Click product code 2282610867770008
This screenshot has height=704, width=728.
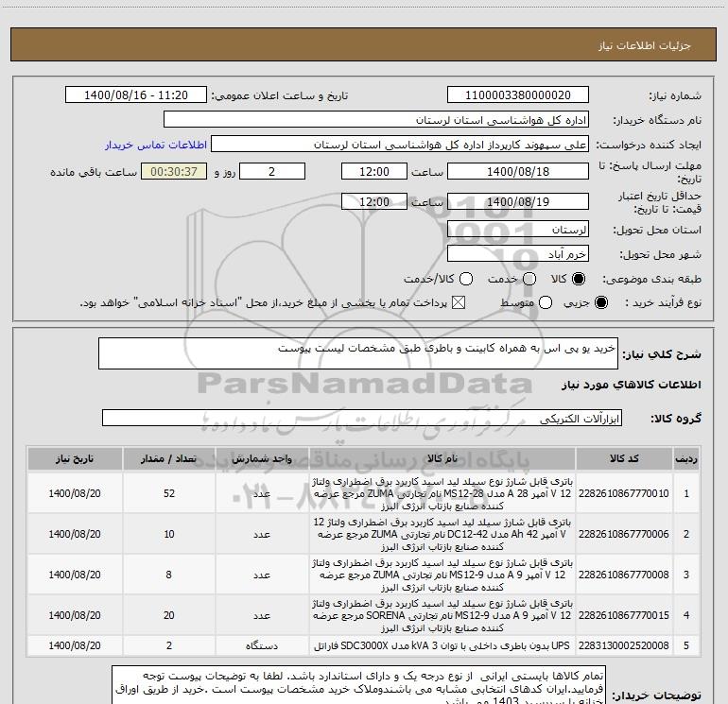(624, 575)
